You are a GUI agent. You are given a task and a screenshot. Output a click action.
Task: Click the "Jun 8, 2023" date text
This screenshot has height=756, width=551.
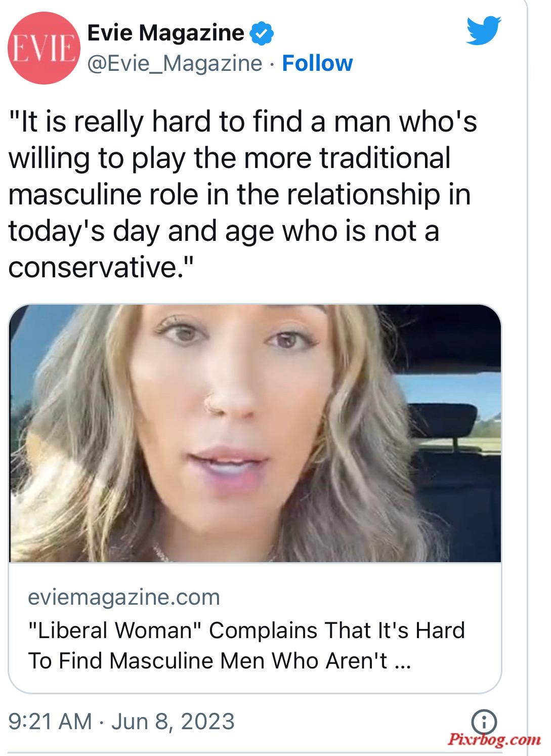(x=173, y=721)
